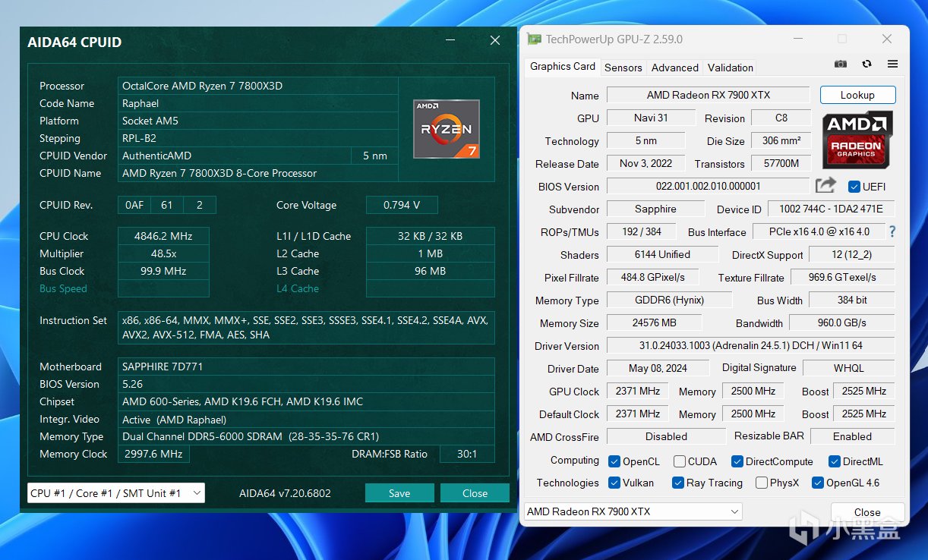Click the Multiplier 48.5x value

tap(163, 253)
